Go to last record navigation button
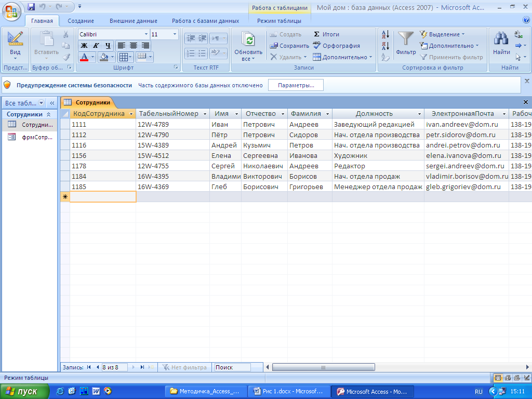Viewport: 532px width, 399px height. pos(142,367)
